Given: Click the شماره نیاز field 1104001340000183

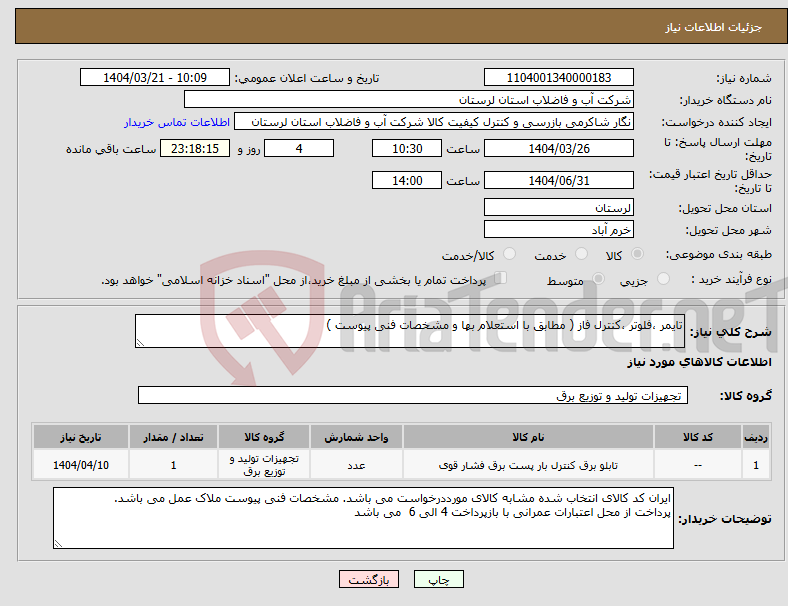Looking at the screenshot, I should point(558,77).
